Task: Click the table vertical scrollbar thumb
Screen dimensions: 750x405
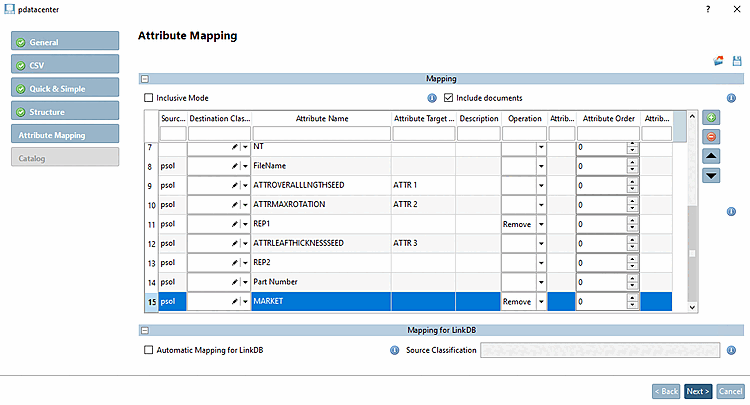Action: [692, 253]
